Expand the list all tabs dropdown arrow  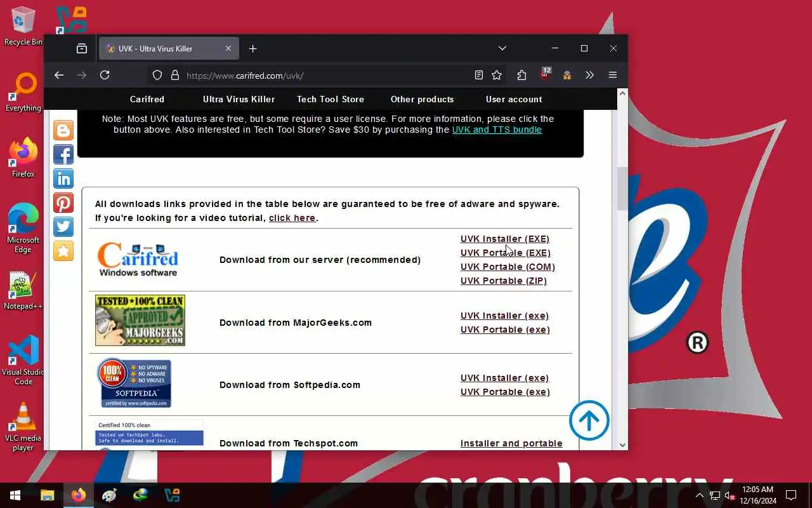(502, 48)
